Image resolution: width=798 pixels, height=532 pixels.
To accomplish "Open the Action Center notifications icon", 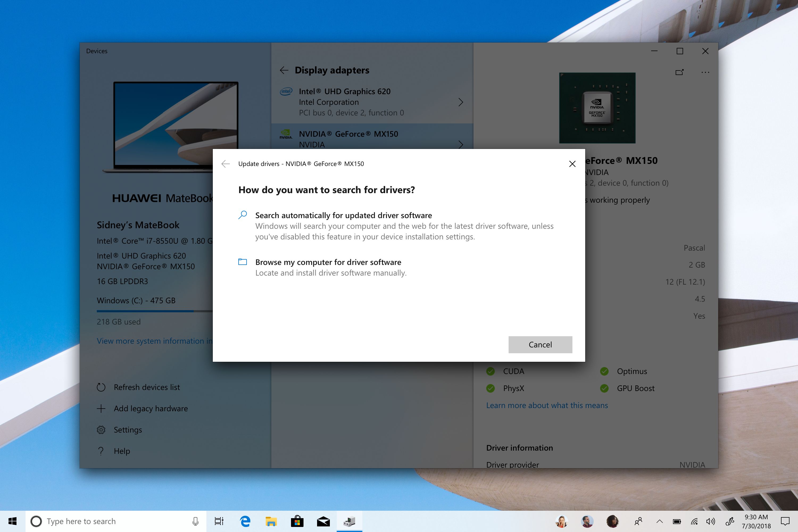I will [x=785, y=521].
